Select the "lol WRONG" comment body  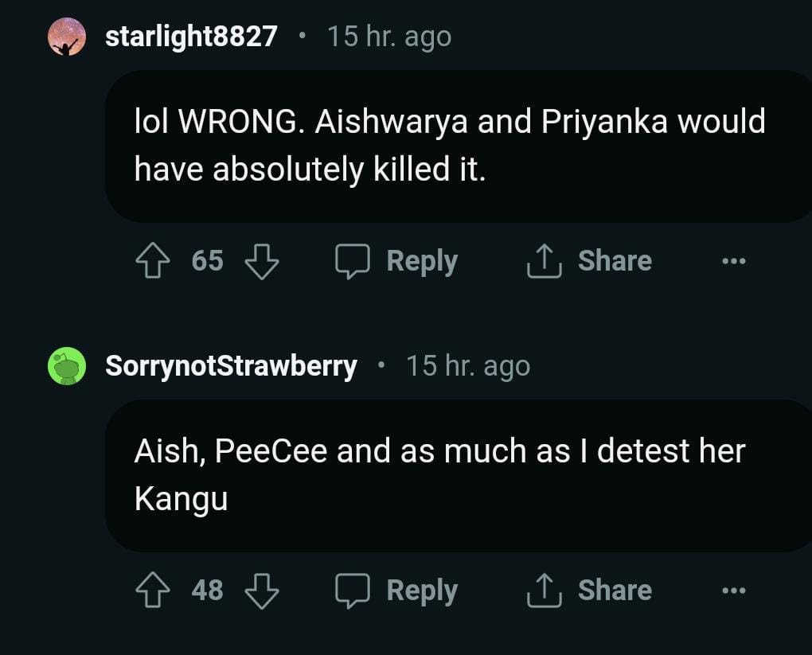click(450, 145)
